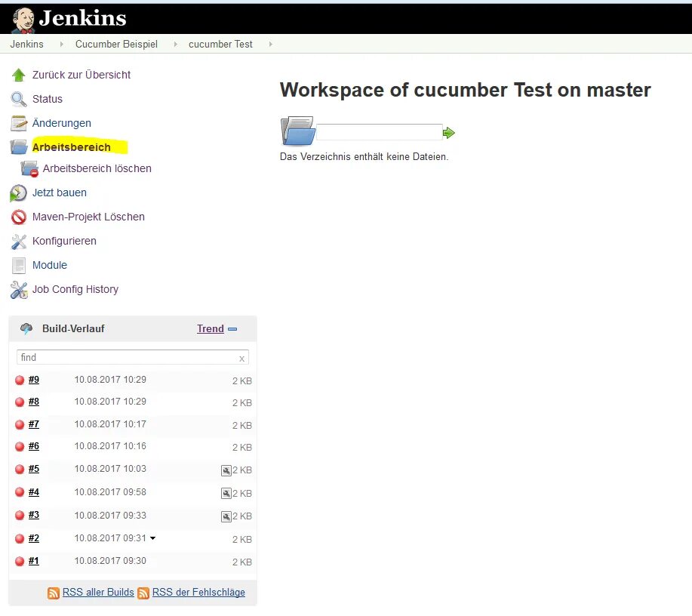
Task: Click the workspace path input field
Action: [x=380, y=132]
